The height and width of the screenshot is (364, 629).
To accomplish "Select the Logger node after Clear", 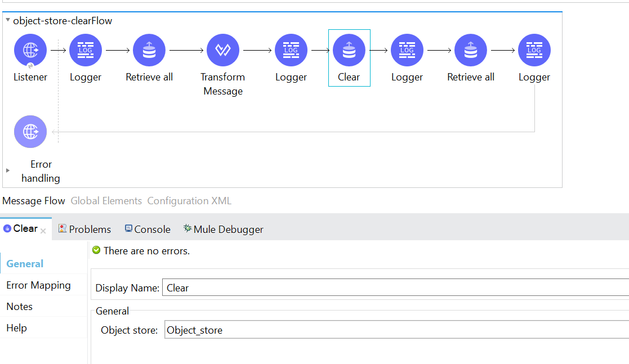I will click(x=407, y=50).
